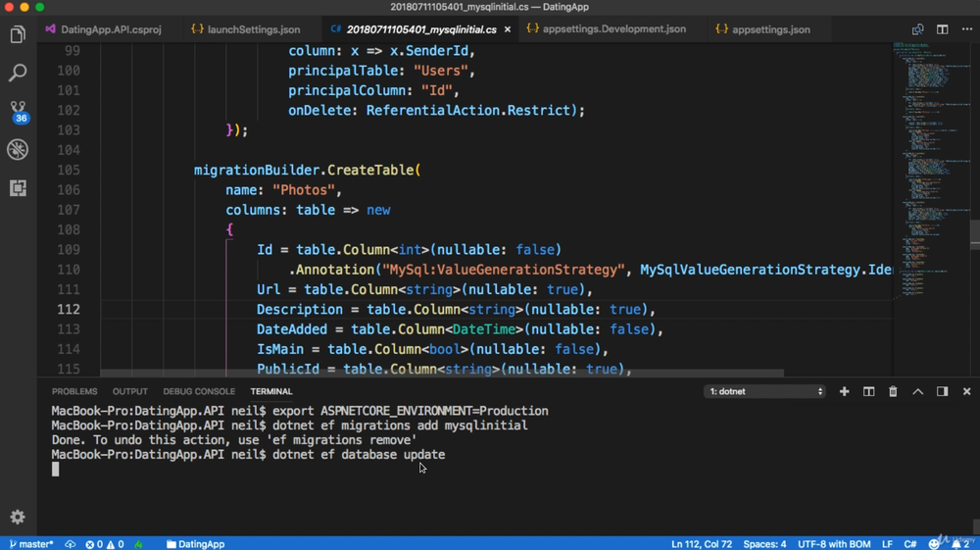Click "MySql:ValueGenerationStrategy" string on line 110

[503, 270]
